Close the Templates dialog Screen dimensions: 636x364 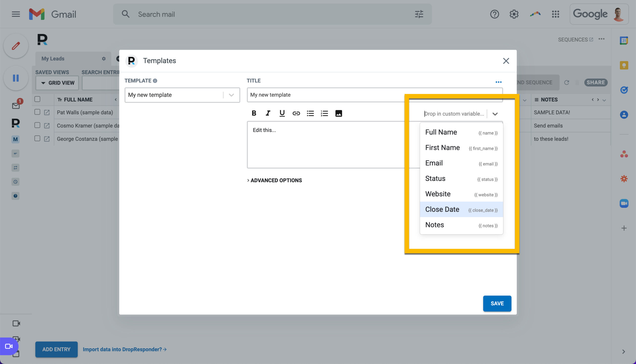coord(506,61)
